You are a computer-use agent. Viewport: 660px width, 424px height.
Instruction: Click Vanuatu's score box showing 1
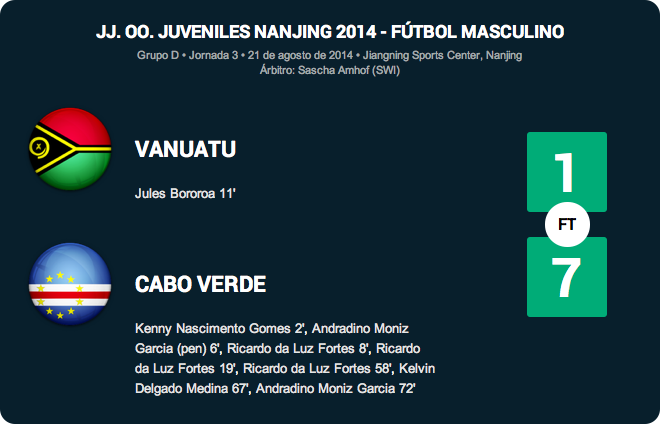pyautogui.click(x=567, y=172)
